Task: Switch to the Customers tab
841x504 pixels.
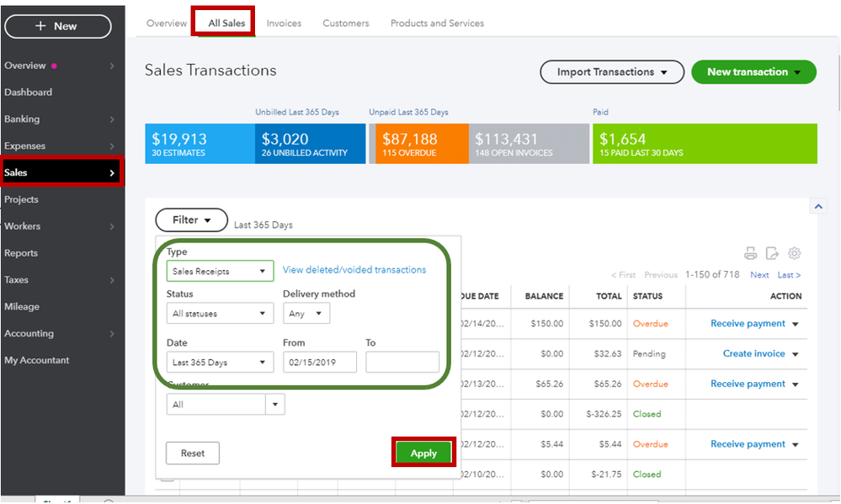Action: (x=346, y=23)
